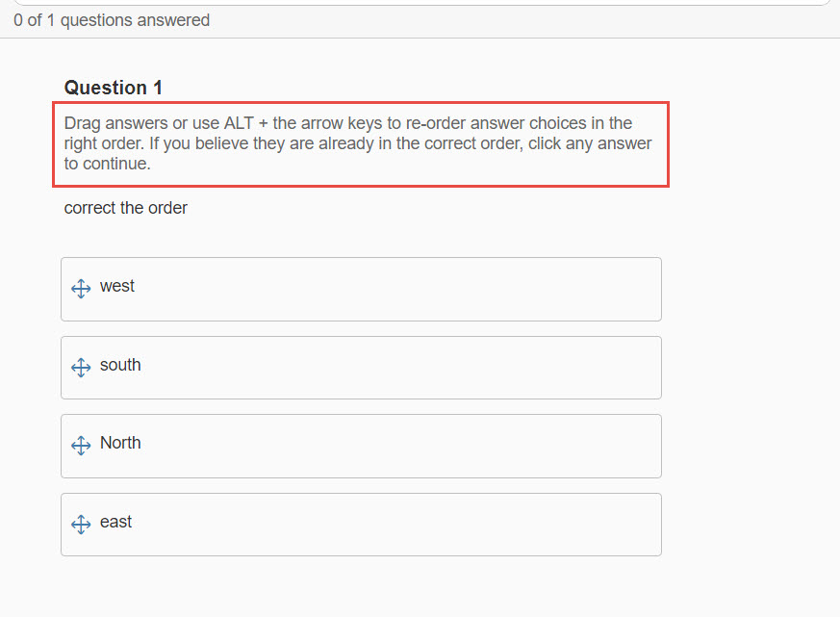Click the word 'North' label text
The height and width of the screenshot is (617, 840).
click(x=120, y=443)
